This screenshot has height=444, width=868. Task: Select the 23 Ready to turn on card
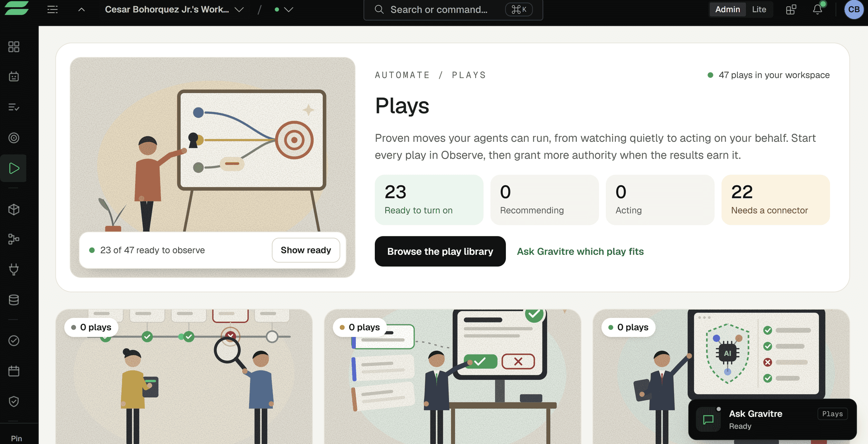(429, 200)
